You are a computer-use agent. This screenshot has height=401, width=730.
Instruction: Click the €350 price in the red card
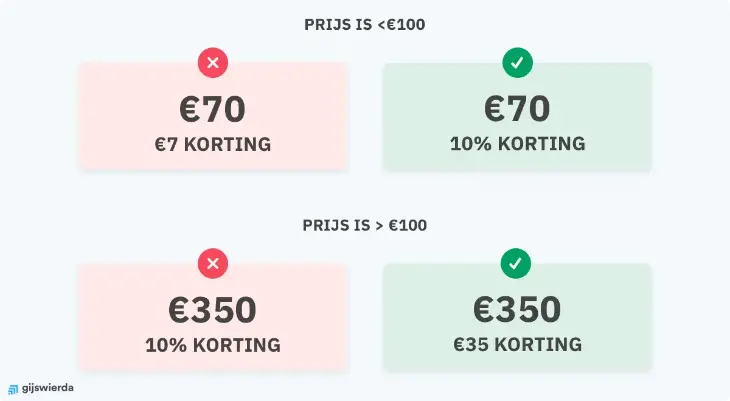click(212, 309)
